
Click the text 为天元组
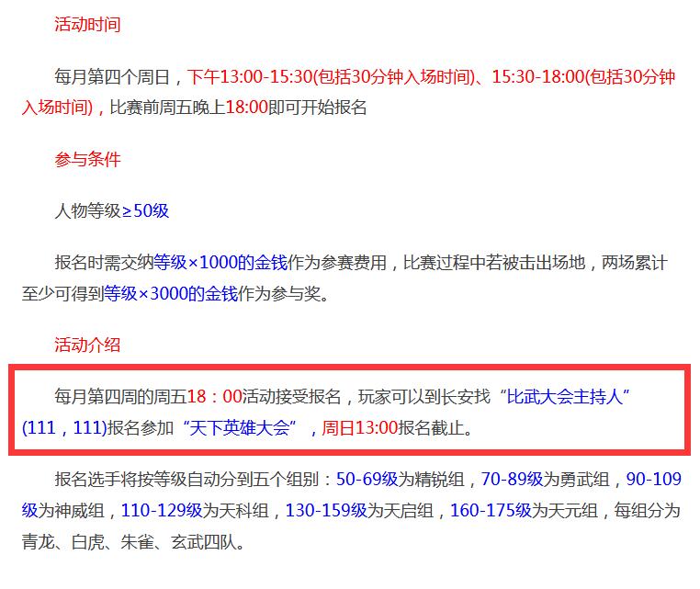[565, 510]
